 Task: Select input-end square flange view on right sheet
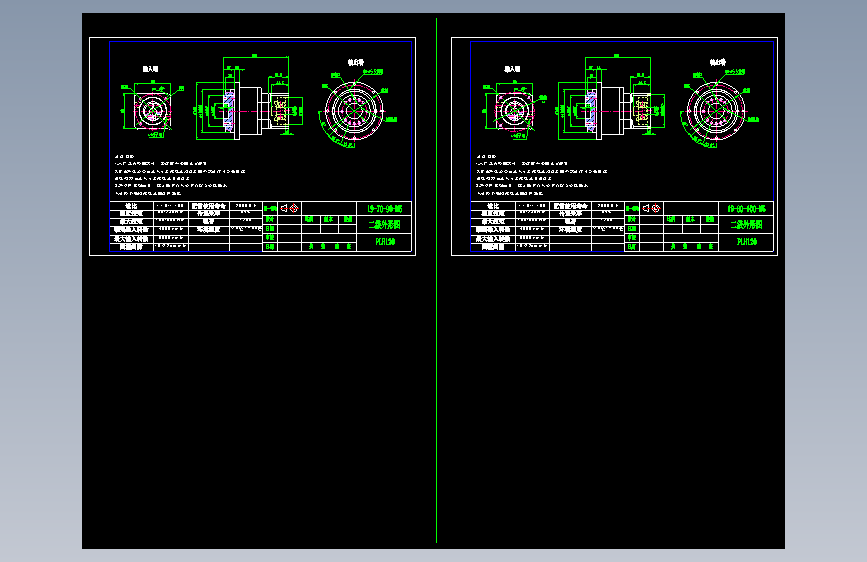tap(514, 110)
